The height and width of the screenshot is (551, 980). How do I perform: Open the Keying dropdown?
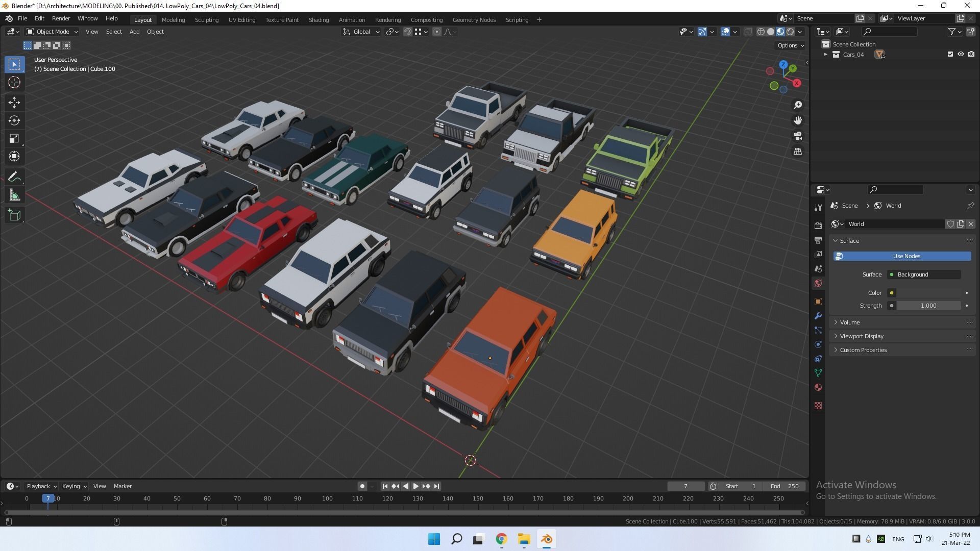(75, 486)
